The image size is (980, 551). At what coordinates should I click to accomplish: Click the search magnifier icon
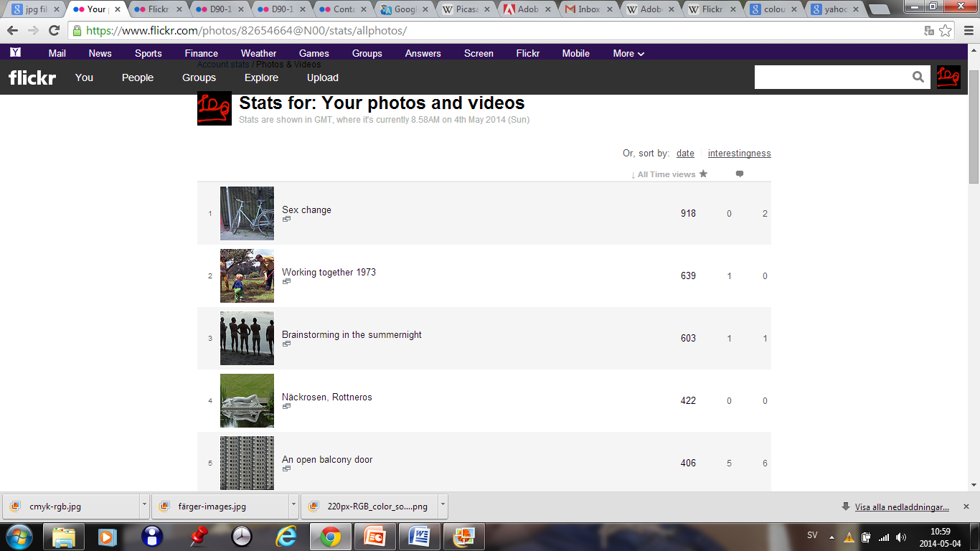(x=918, y=77)
